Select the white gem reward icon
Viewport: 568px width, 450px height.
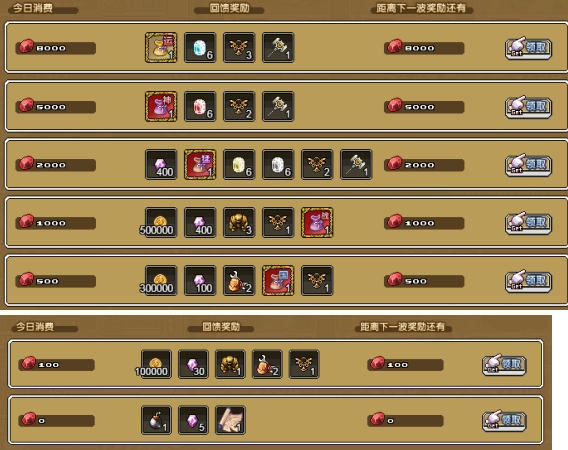point(278,164)
